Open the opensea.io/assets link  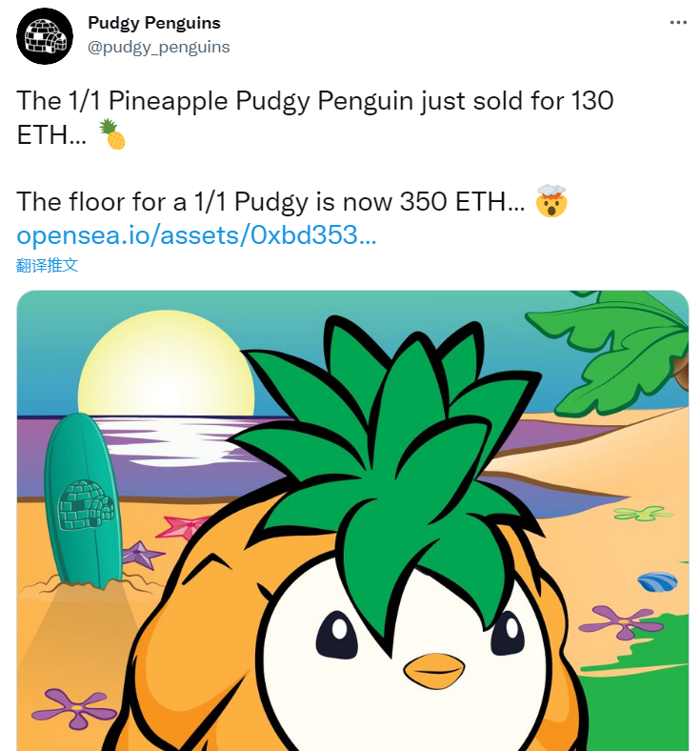click(196, 235)
